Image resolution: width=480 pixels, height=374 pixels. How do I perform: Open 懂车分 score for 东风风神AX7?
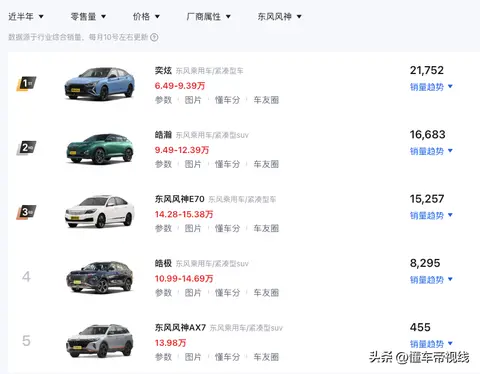click(x=227, y=357)
